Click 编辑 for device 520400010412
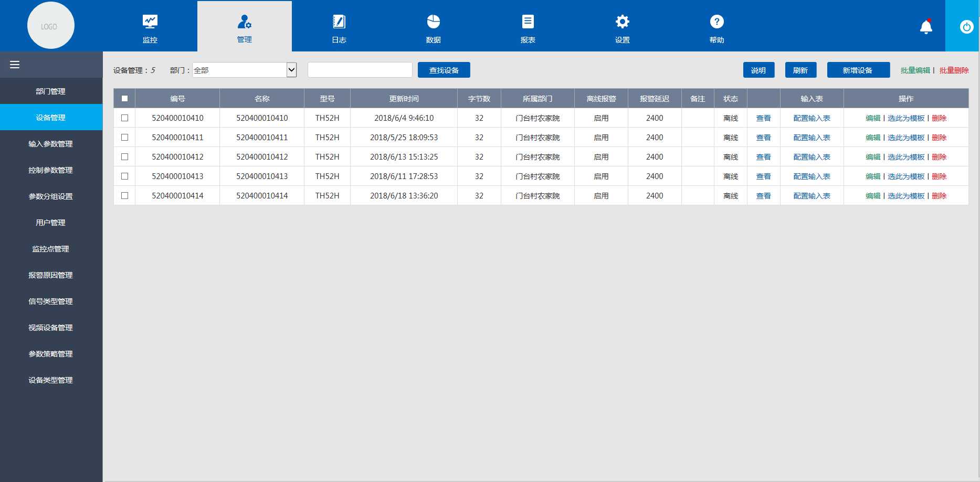This screenshot has height=482, width=980. [873, 157]
